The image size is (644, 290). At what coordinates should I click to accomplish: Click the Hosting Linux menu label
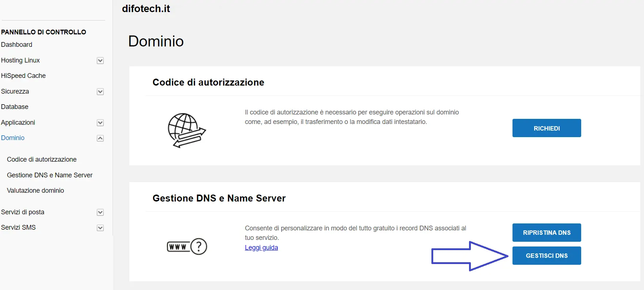click(x=20, y=60)
